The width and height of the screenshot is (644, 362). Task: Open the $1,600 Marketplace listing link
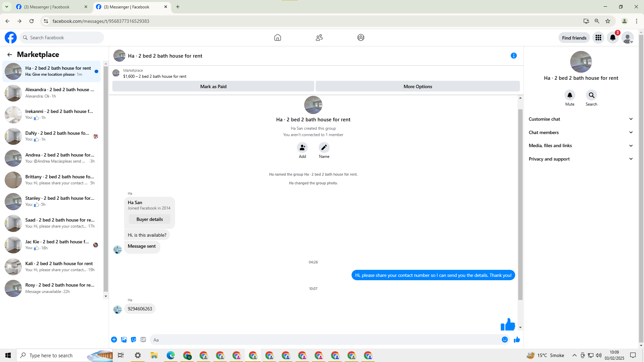pos(155,76)
